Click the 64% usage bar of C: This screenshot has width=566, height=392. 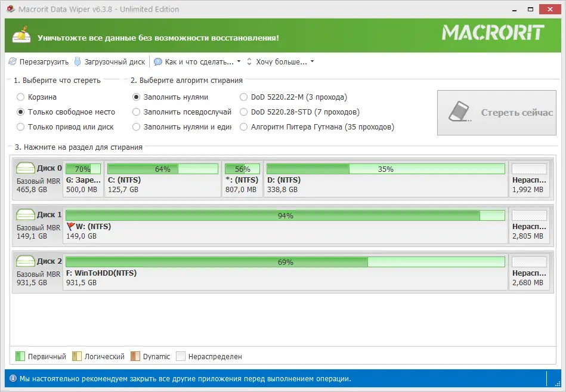(x=163, y=169)
